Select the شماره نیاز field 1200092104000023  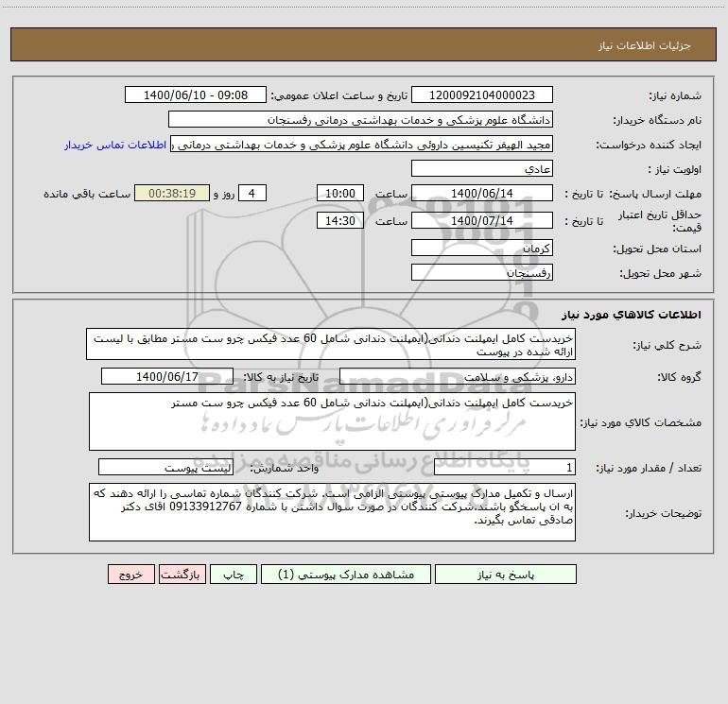[482, 94]
